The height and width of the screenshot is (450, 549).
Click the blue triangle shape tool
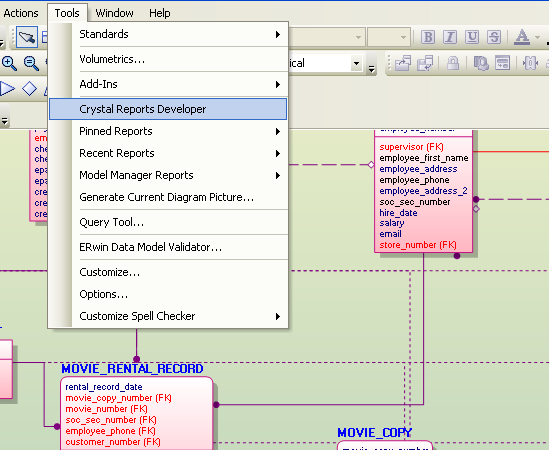pos(7,89)
